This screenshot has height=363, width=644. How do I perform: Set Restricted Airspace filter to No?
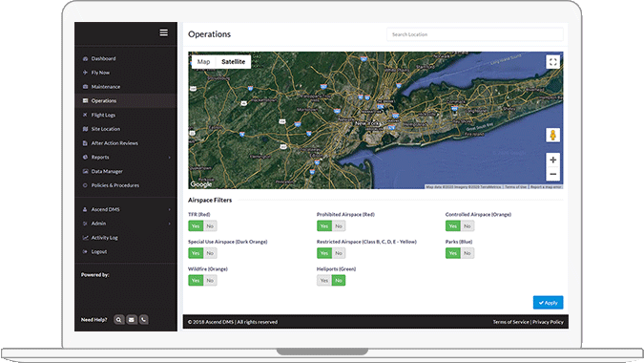[339, 253]
